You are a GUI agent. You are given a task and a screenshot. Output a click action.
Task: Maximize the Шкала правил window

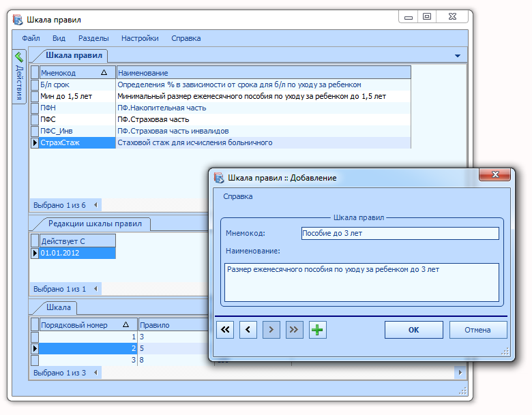pyautogui.click(x=427, y=16)
